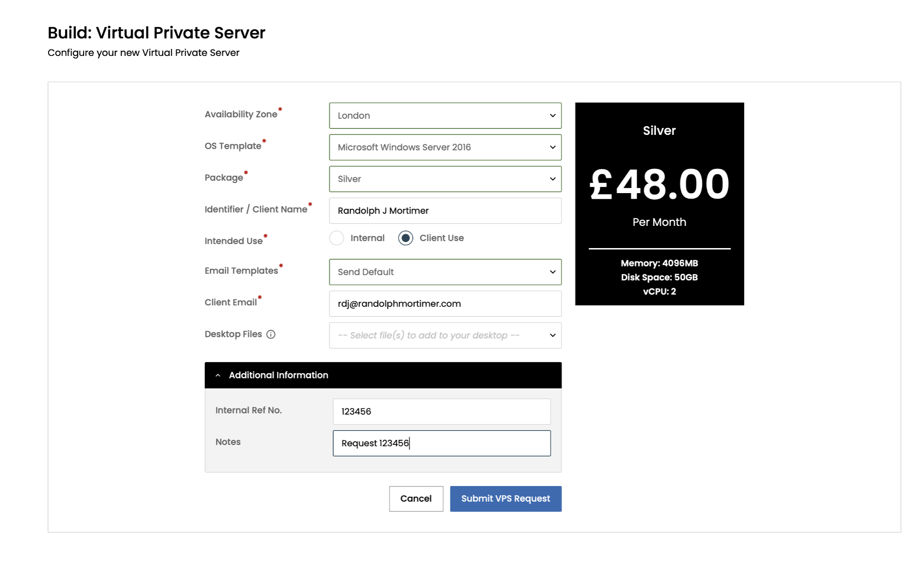Open the OS Template dropdown
The image size is (924, 565).
(444, 147)
